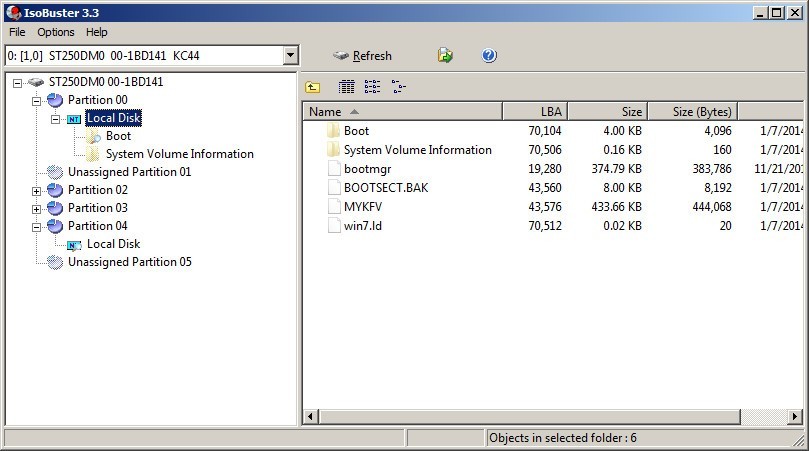Viewport: 809px width, 451px height.
Task: Click the MYKFV file icon
Action: [x=334, y=207]
